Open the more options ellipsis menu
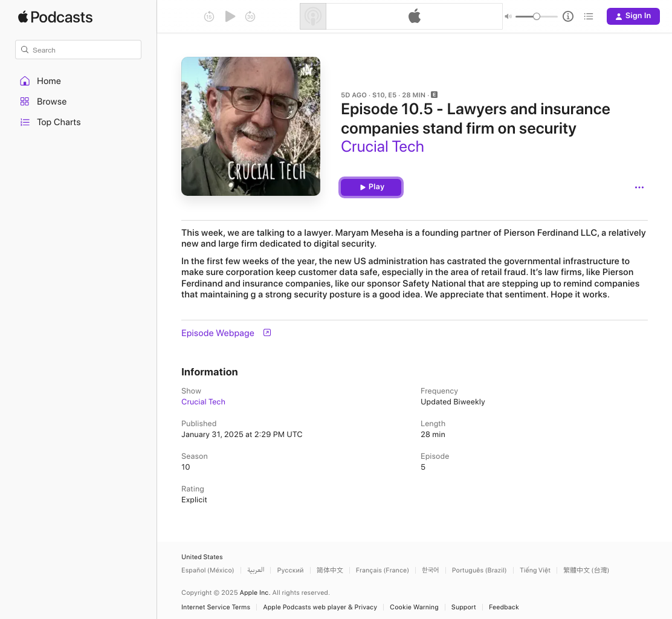 (x=639, y=187)
